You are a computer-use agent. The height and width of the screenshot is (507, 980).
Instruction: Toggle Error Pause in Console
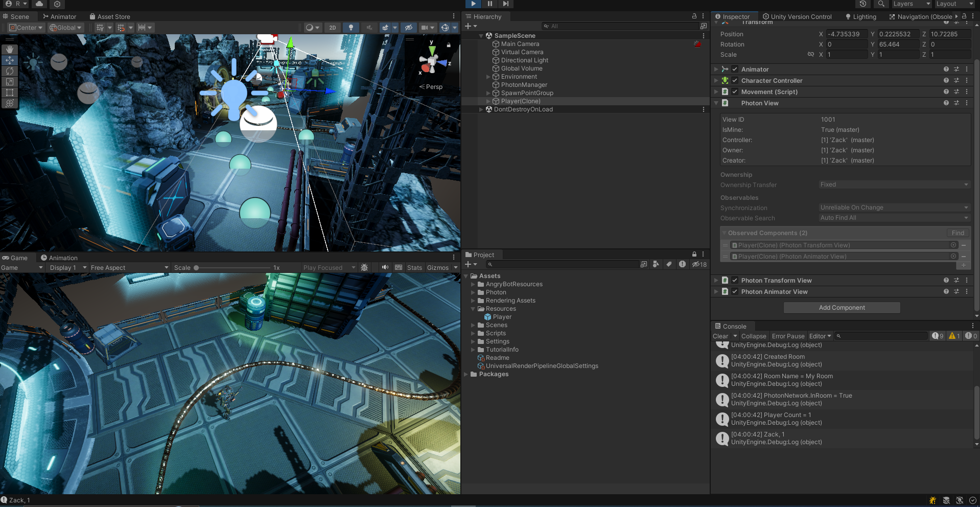788,336
